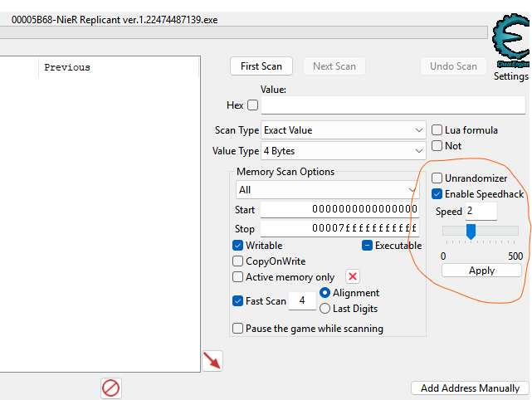532x400 pixels.
Task: Click Add Address Manually button
Action: point(470,388)
